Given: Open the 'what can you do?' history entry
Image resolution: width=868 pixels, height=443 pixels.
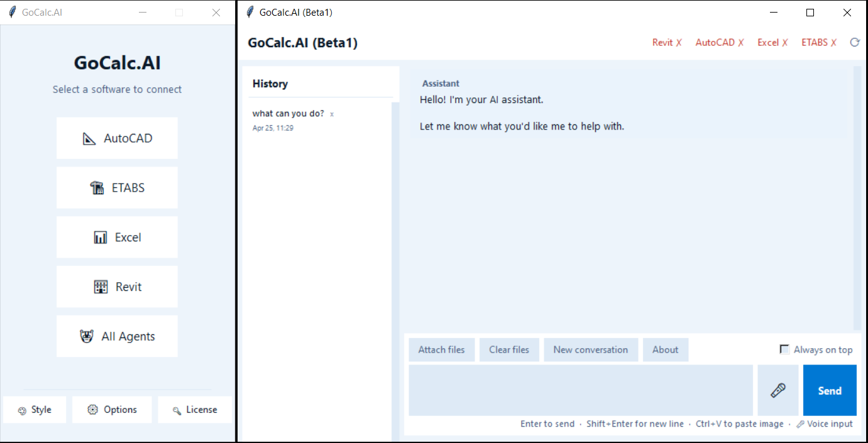Looking at the screenshot, I should 288,114.
